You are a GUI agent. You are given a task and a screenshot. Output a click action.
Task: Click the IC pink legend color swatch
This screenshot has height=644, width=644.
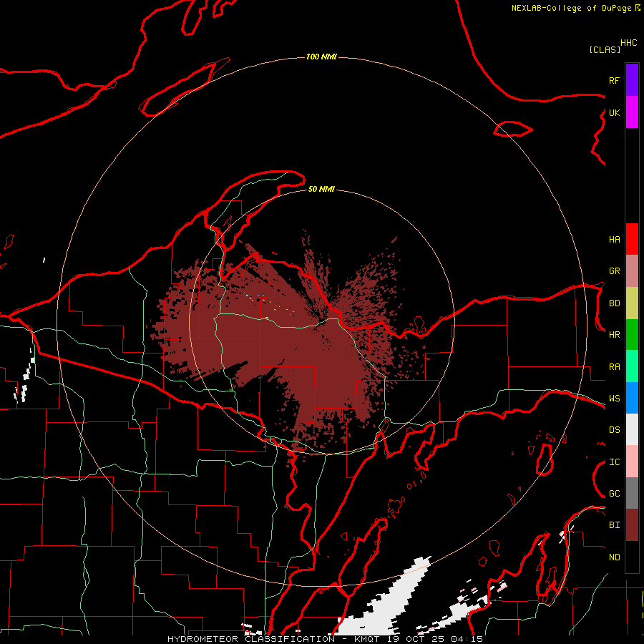click(632, 462)
